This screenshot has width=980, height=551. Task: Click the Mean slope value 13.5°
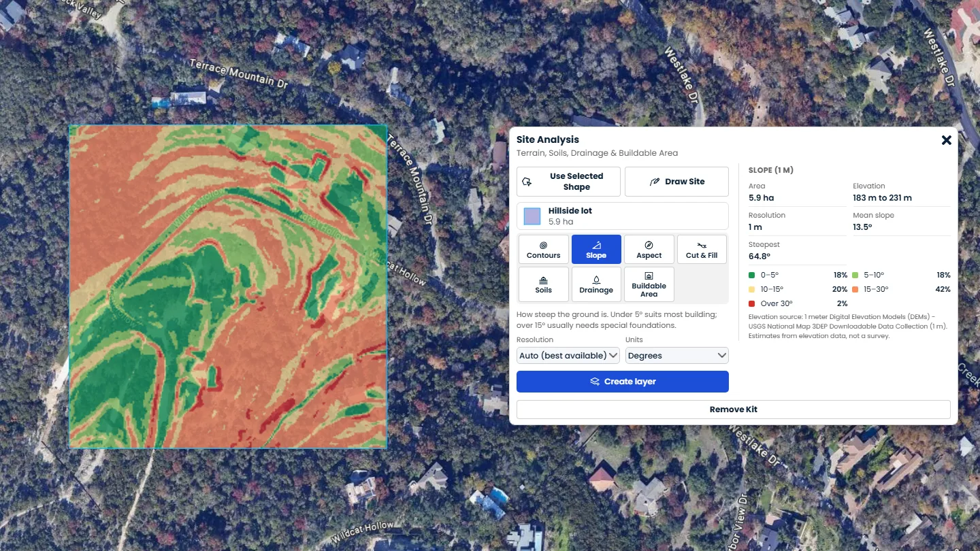[x=862, y=227]
